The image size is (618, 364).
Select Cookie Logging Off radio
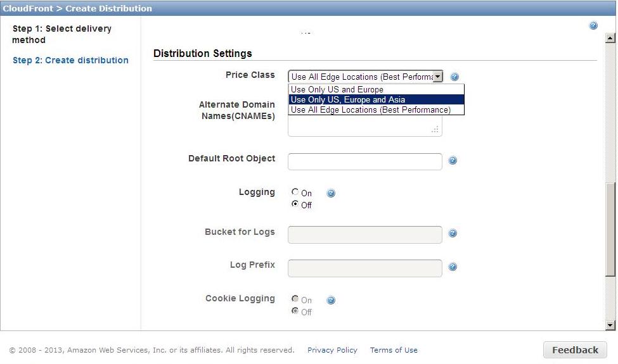point(295,311)
